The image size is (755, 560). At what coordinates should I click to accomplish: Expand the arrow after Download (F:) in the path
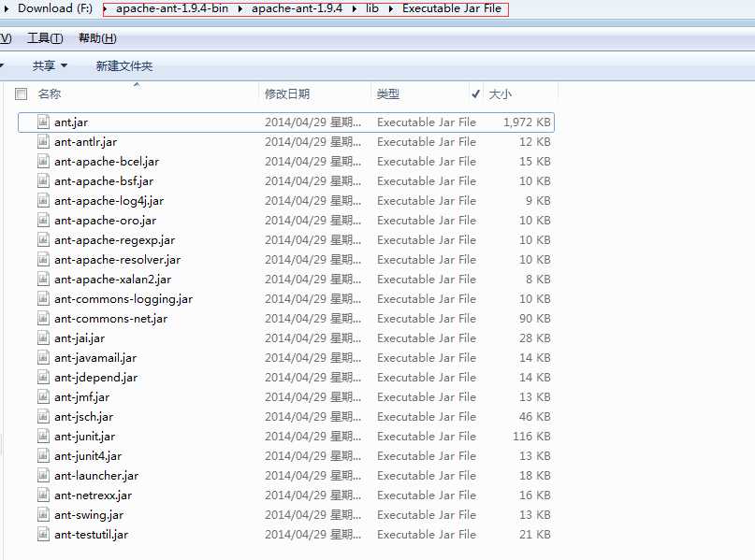(105, 8)
